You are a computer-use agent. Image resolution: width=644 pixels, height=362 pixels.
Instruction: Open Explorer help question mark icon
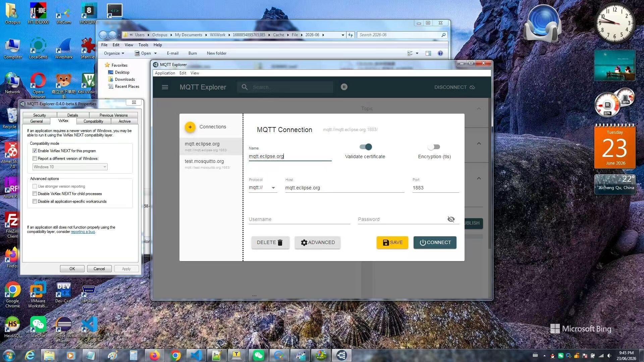440,53
